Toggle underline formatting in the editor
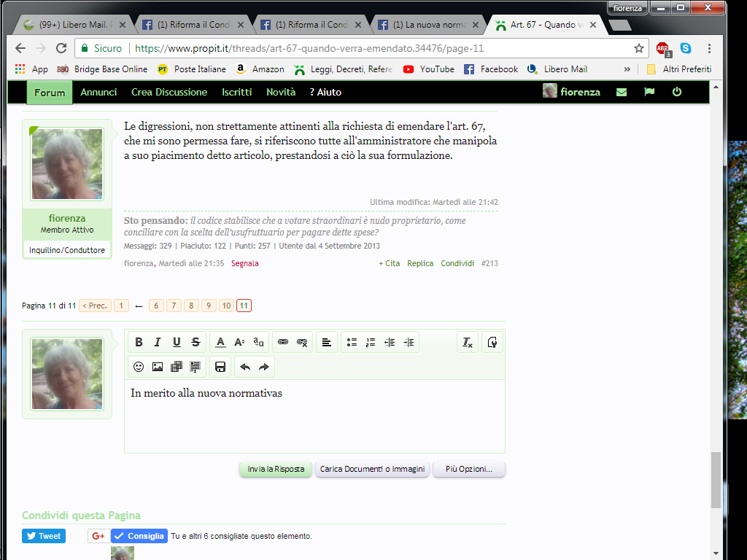 tap(177, 342)
